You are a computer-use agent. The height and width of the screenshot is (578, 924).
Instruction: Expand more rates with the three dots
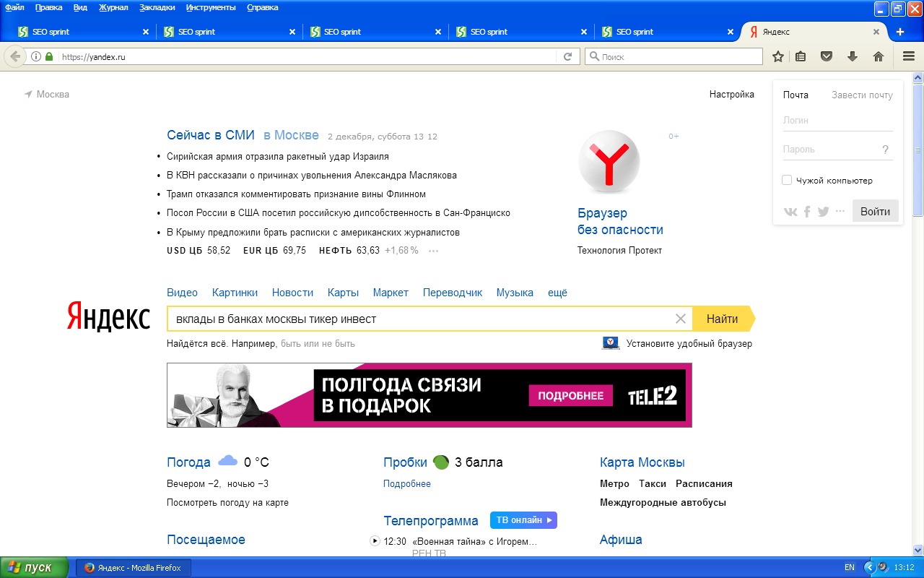(x=433, y=251)
